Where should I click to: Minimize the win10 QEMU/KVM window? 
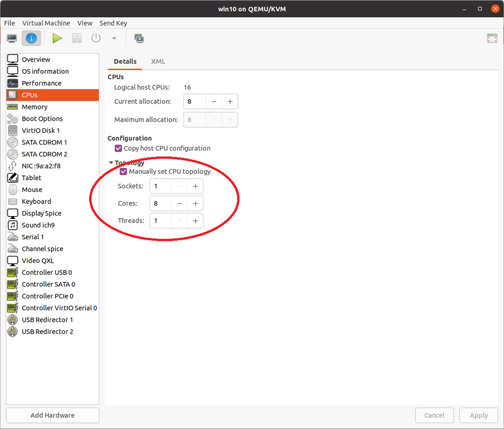(464, 9)
